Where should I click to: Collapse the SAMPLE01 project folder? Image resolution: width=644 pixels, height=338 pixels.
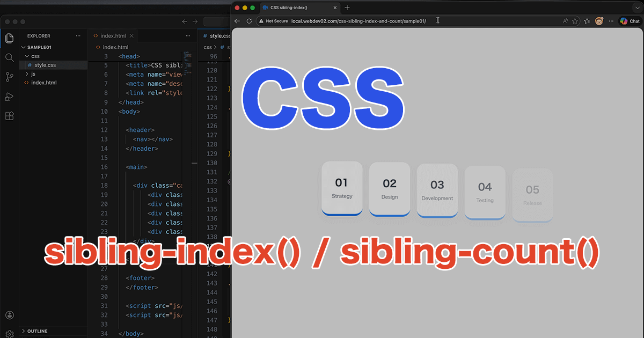click(x=41, y=47)
